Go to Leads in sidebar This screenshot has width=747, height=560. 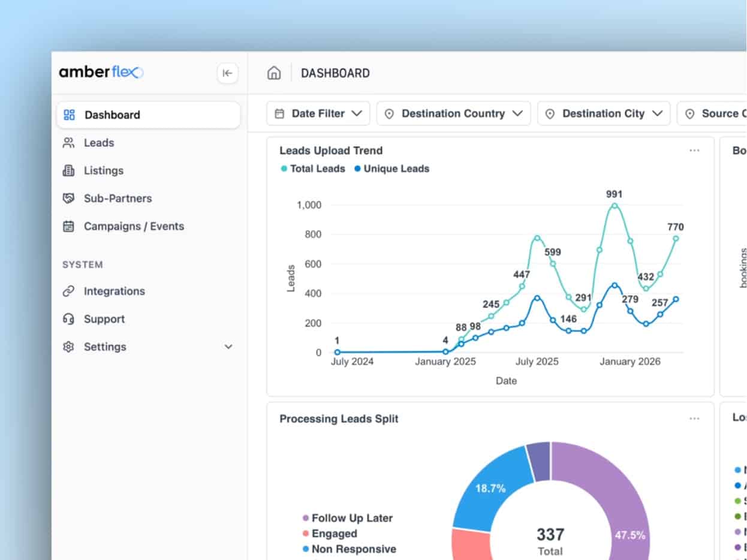point(148,143)
